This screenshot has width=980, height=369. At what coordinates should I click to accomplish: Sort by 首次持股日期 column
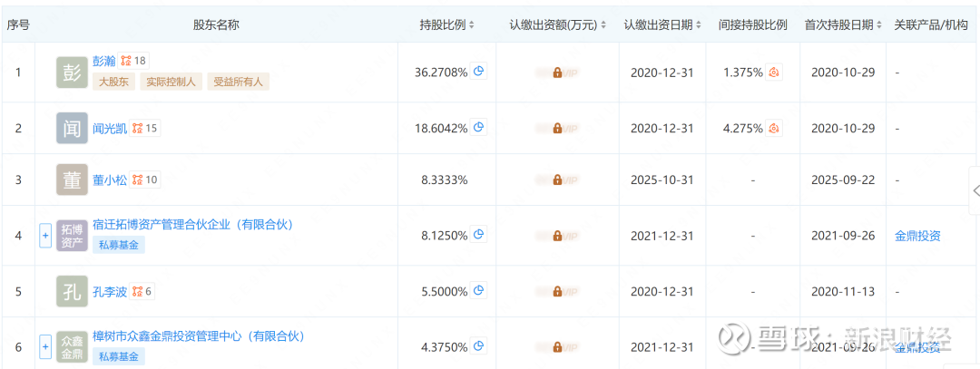coord(879,24)
